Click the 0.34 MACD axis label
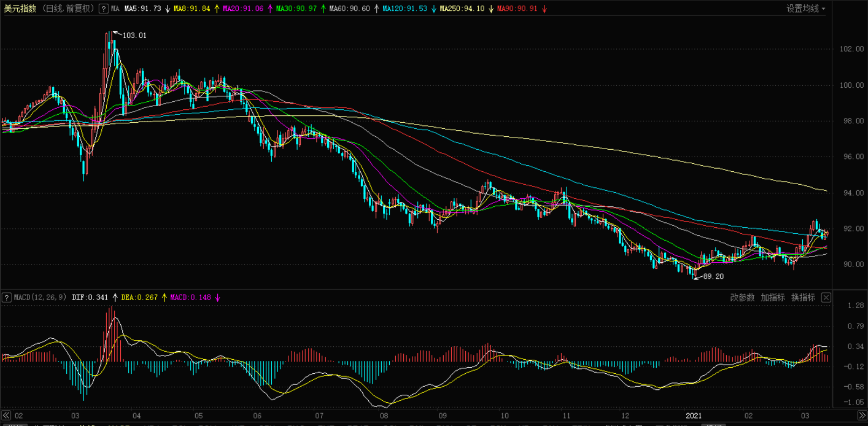Screen dimensions: 868x426 point(856,346)
